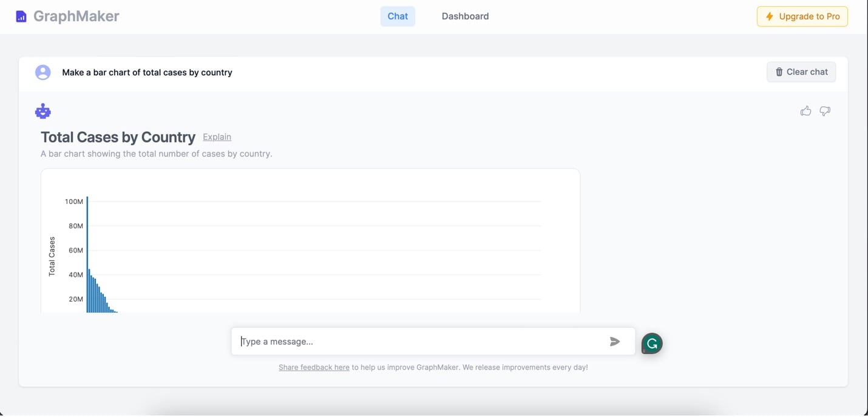Switch to the Chat tab
Image resolution: width=868 pixels, height=417 pixels.
pos(398,16)
